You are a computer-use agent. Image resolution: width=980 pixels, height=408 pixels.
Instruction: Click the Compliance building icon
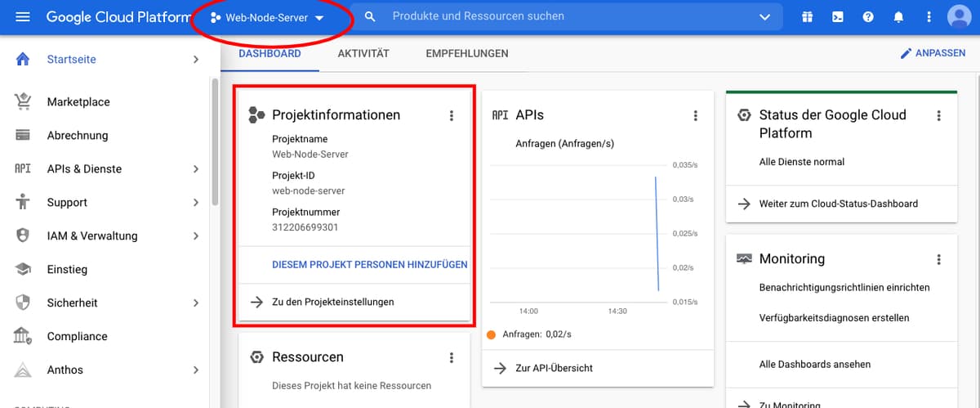point(23,336)
